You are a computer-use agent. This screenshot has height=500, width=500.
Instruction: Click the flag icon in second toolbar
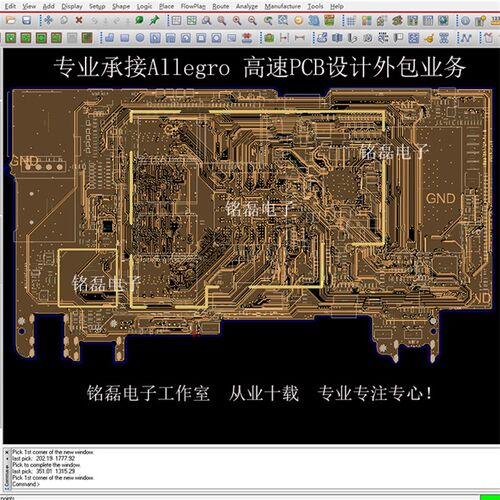[398, 38]
